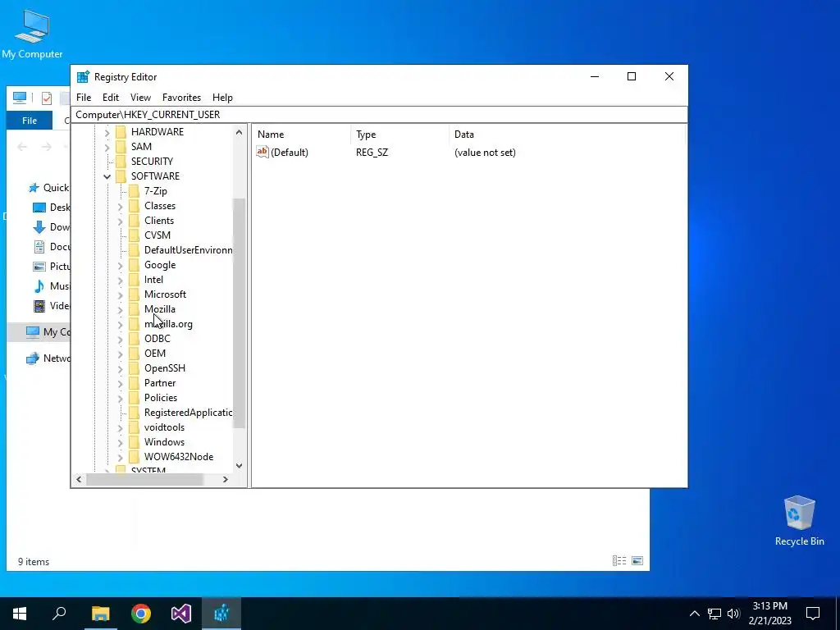Click Registry Editor taskbar icon

click(221, 614)
